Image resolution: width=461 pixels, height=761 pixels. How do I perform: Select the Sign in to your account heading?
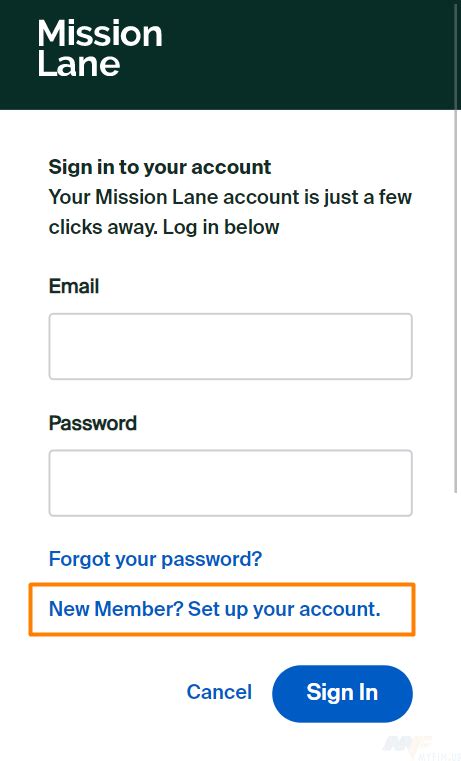(160, 167)
